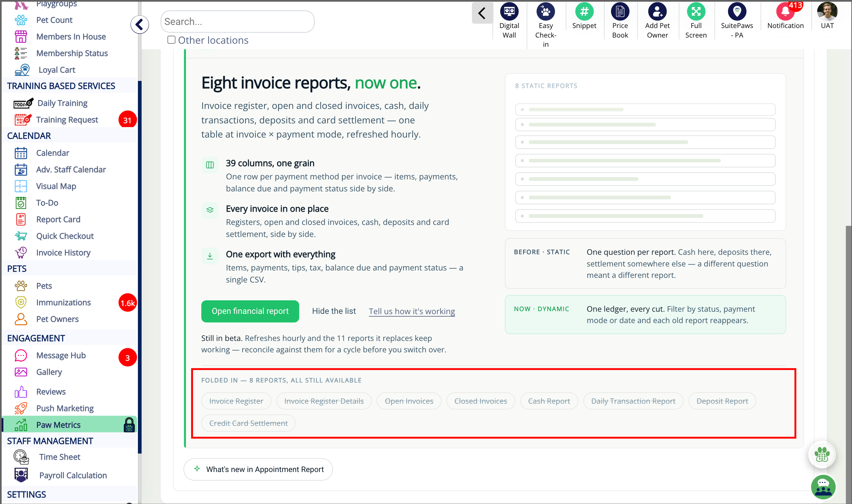Collapse the top toolbar with the chevron
The width and height of the screenshot is (852, 504).
click(x=482, y=13)
